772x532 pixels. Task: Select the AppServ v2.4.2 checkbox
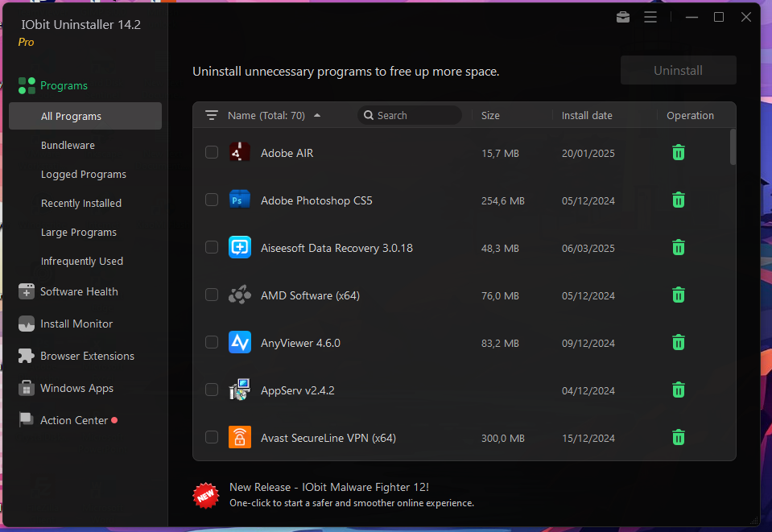(212, 390)
